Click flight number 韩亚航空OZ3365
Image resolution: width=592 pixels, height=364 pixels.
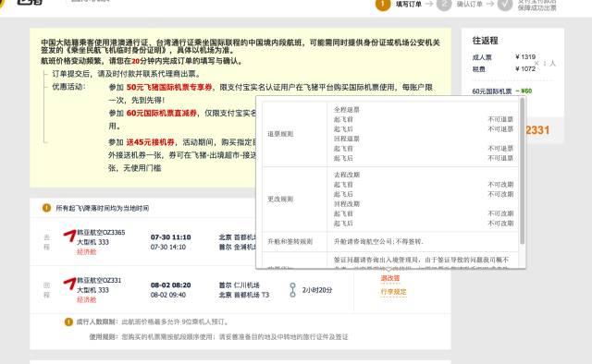101,233
